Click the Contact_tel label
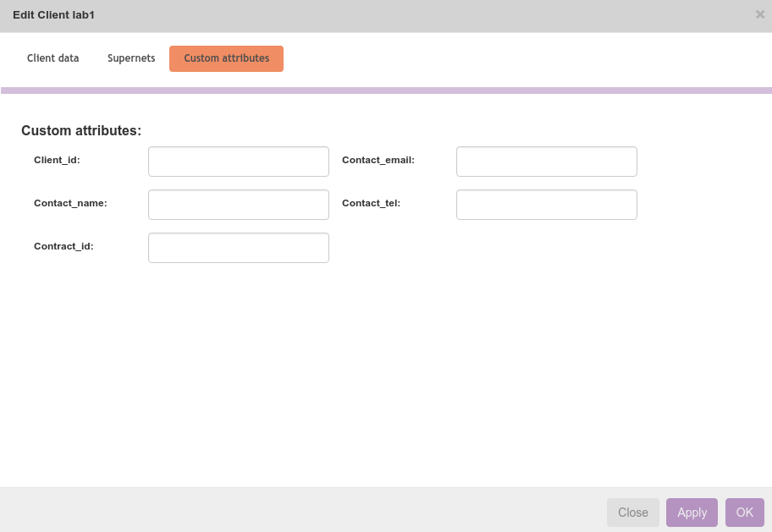 click(371, 203)
